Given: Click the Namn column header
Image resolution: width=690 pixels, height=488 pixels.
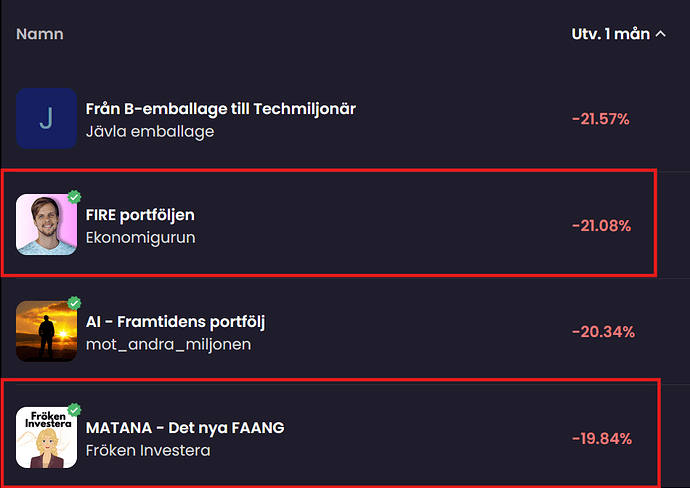Looking at the screenshot, I should (x=40, y=34).
